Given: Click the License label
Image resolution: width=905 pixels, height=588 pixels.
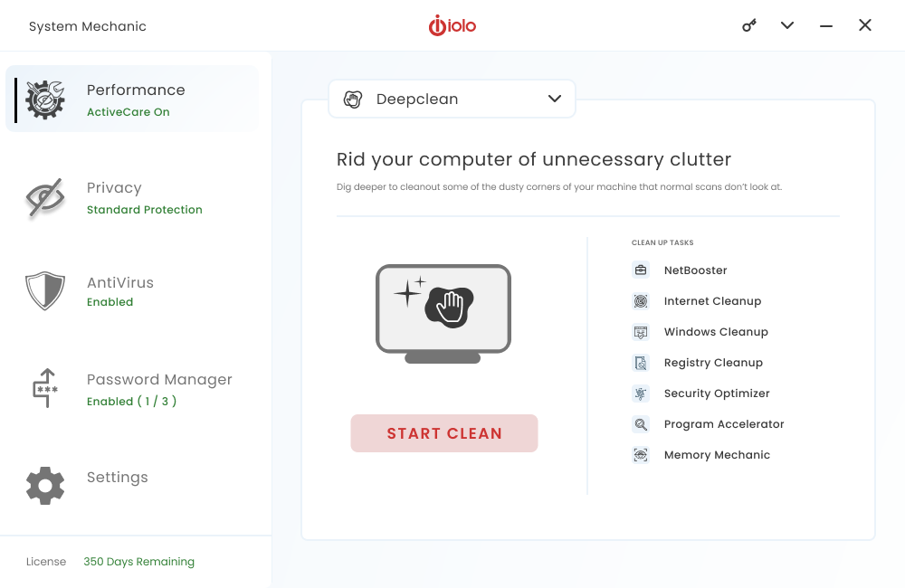Looking at the screenshot, I should [x=46, y=562].
